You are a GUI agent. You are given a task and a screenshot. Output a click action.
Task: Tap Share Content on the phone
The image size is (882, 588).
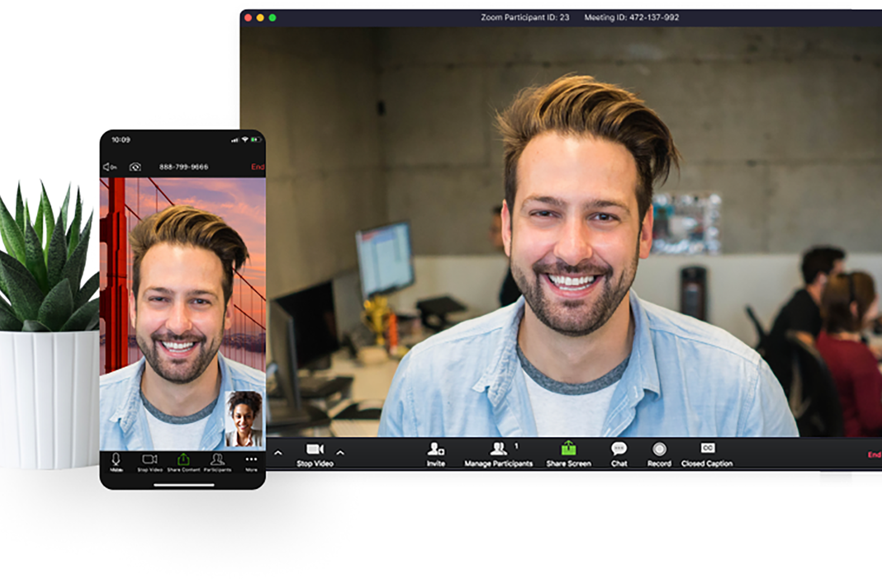coord(183,461)
